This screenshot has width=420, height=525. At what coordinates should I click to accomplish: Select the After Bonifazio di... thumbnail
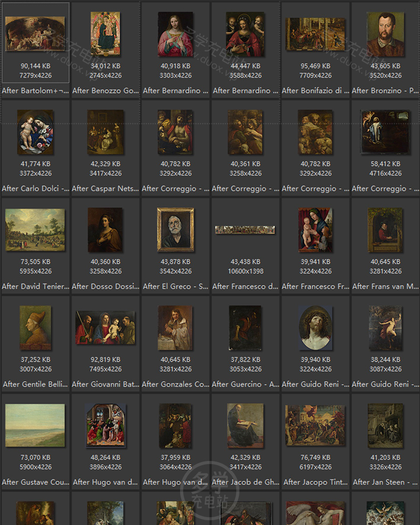315,34
